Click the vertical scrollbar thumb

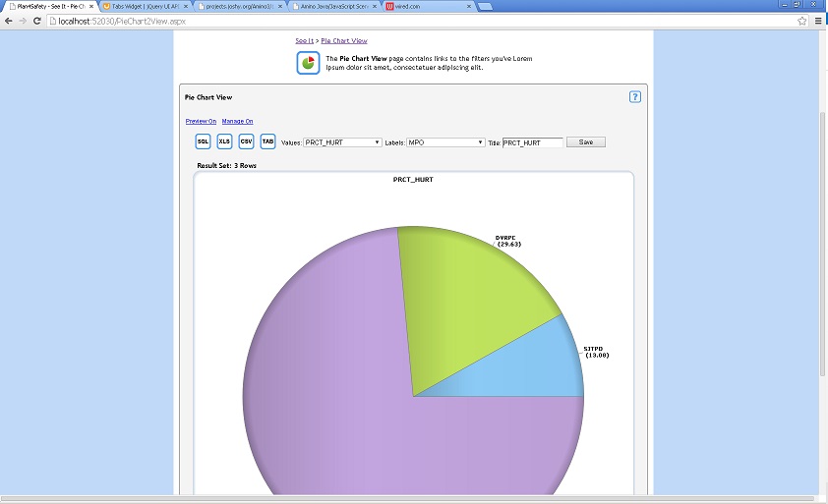pyautogui.click(x=823, y=244)
